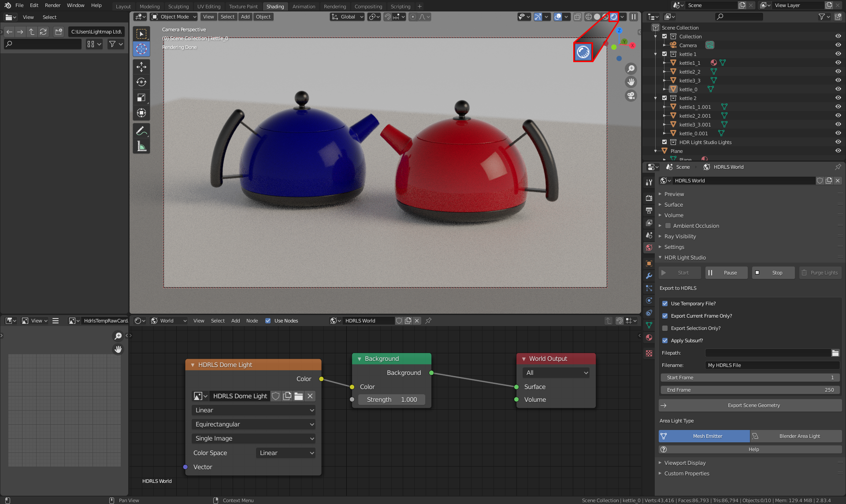Select the Annotate tool

pyautogui.click(x=141, y=131)
